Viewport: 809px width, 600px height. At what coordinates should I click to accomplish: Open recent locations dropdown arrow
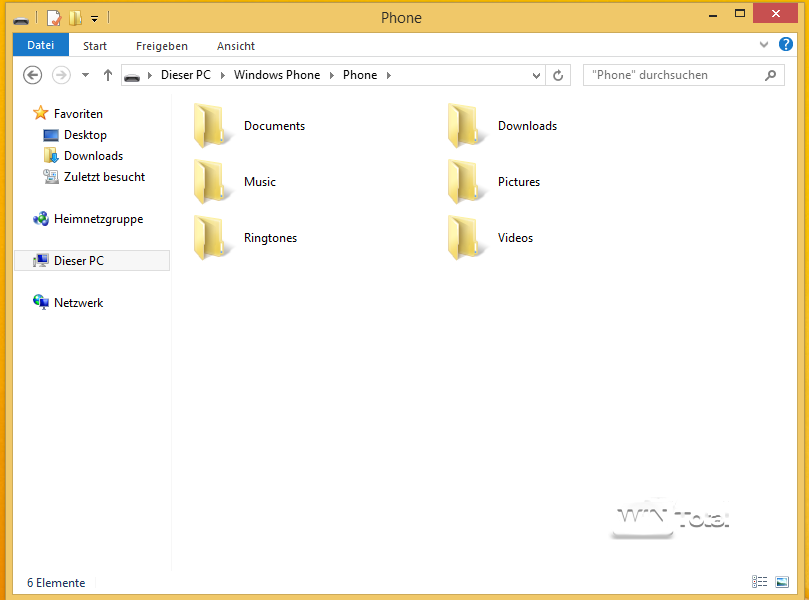pyautogui.click(x=86, y=75)
